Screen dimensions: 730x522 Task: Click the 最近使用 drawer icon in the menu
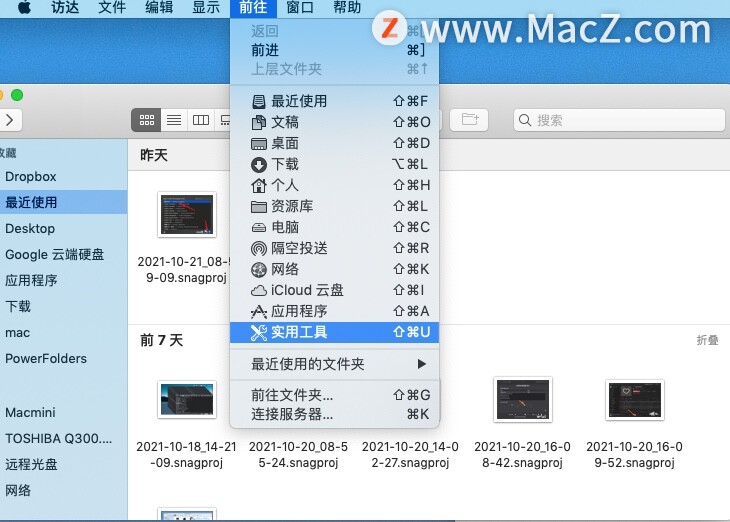point(259,101)
